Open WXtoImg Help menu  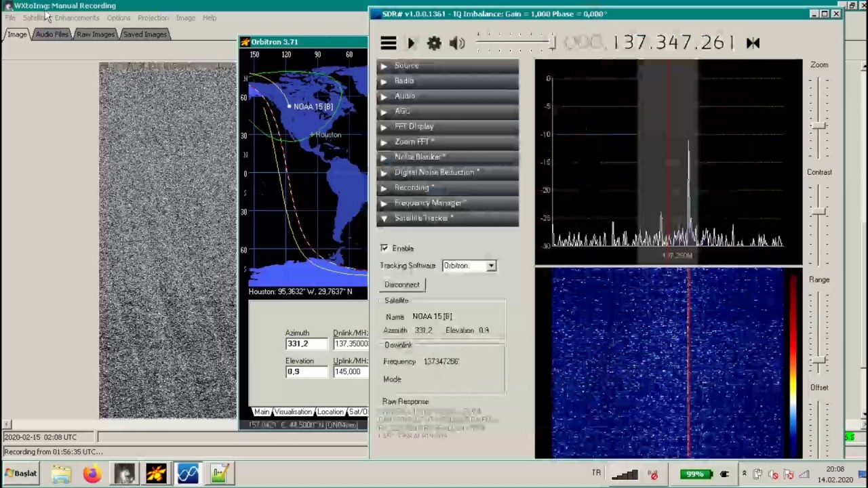(210, 18)
